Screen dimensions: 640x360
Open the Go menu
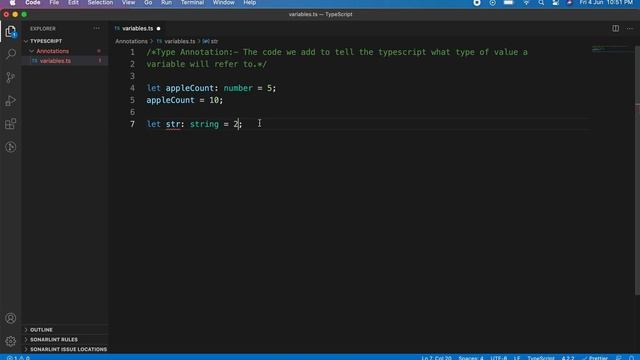(148, 3)
